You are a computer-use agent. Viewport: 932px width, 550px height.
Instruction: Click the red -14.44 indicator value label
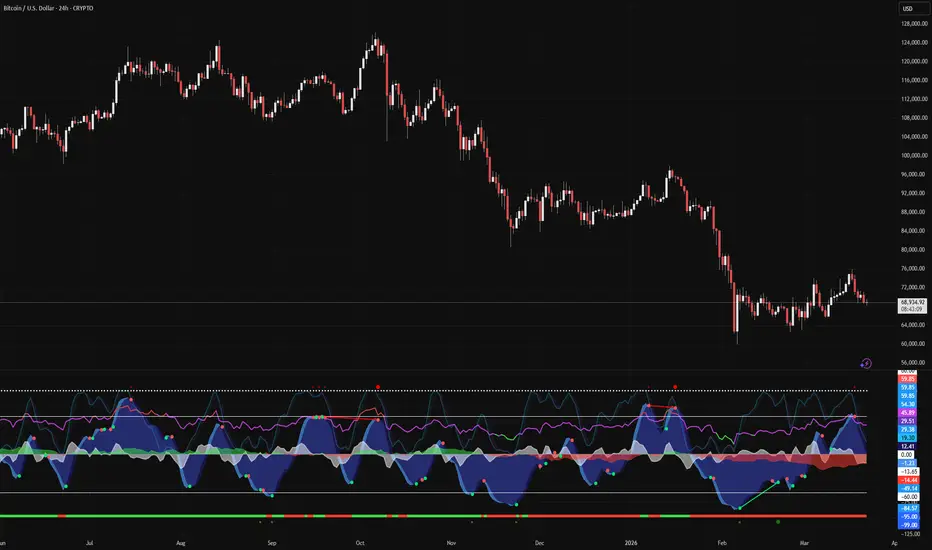coord(908,480)
